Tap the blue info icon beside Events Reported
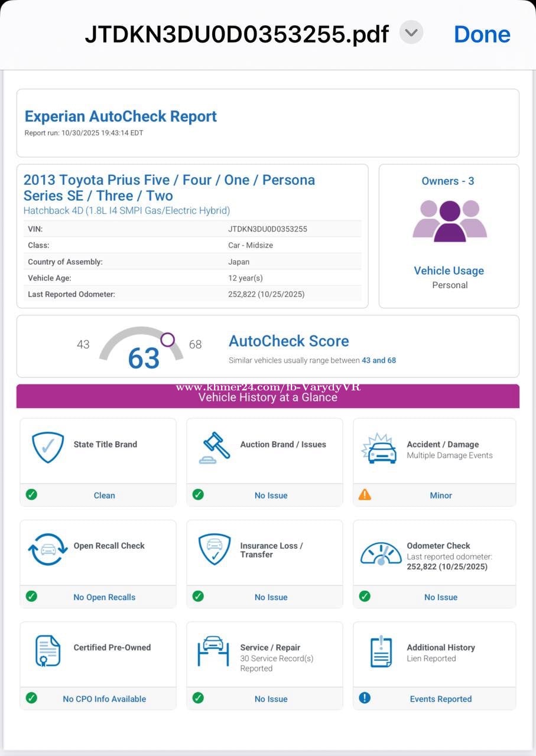536x756 pixels. tap(365, 698)
